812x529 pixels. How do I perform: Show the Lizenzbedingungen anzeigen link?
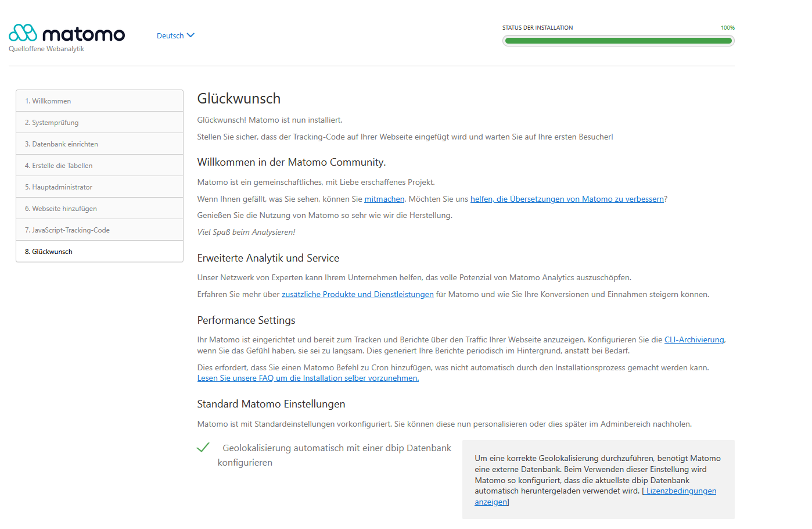595,496
